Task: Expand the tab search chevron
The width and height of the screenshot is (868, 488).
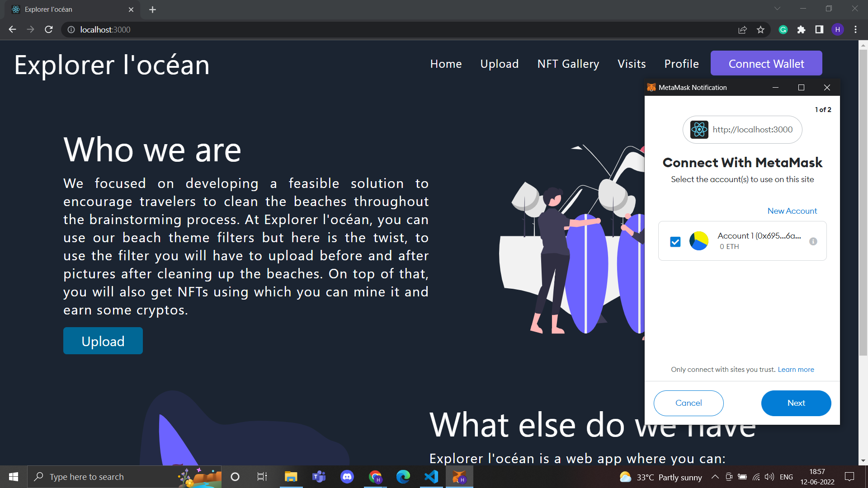Action: point(777,9)
